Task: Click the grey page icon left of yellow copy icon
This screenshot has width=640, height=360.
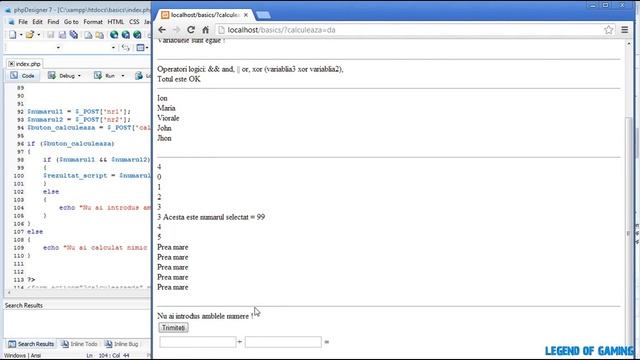Action: 88,35
